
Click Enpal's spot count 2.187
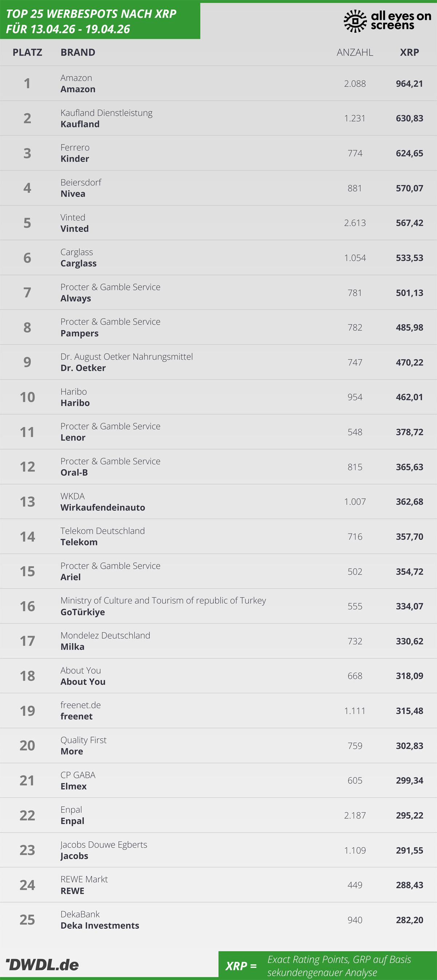tap(355, 816)
